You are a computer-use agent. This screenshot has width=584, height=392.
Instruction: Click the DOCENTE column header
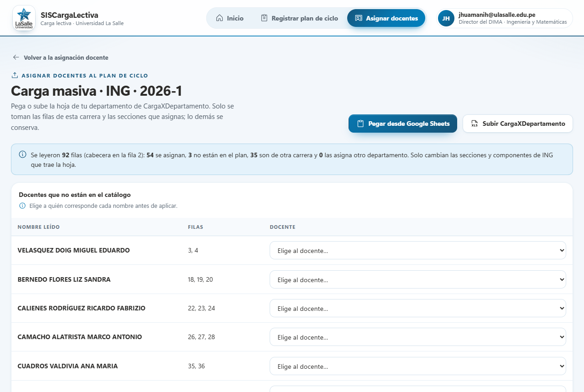click(282, 227)
